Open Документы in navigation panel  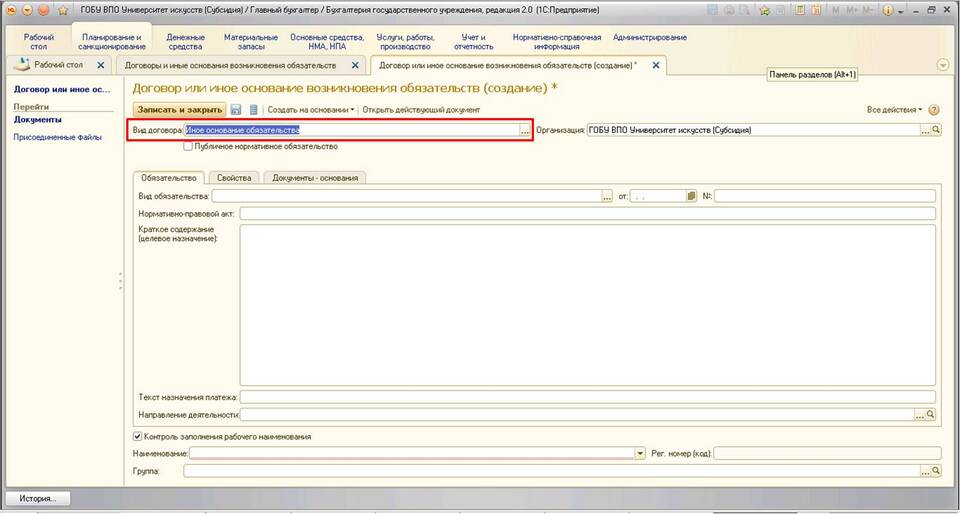pyautogui.click(x=37, y=120)
